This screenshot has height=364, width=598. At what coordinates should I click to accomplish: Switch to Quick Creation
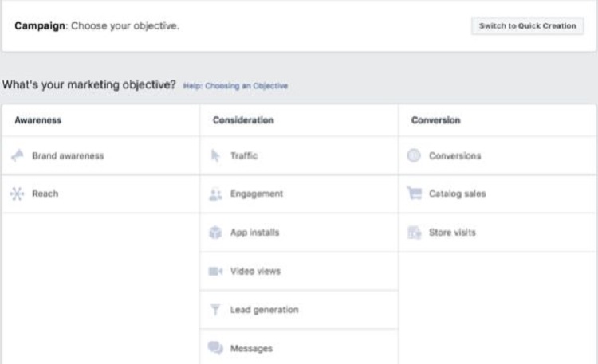528,26
